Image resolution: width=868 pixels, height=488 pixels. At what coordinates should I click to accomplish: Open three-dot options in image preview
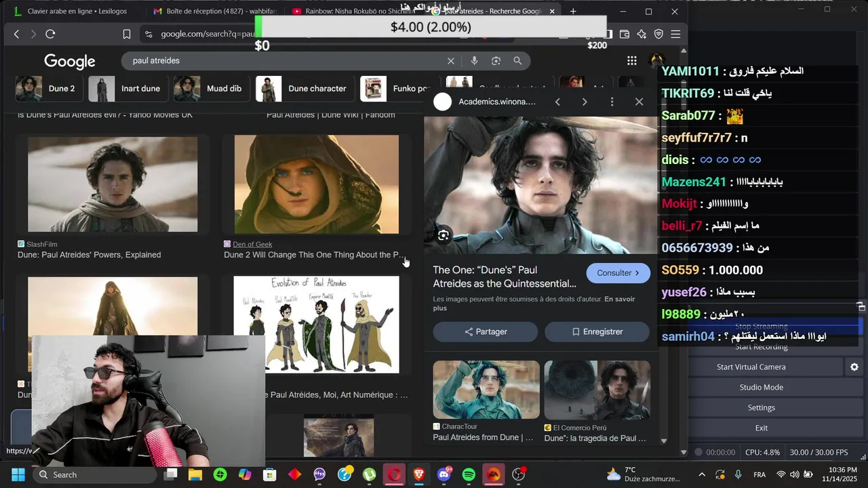click(612, 102)
